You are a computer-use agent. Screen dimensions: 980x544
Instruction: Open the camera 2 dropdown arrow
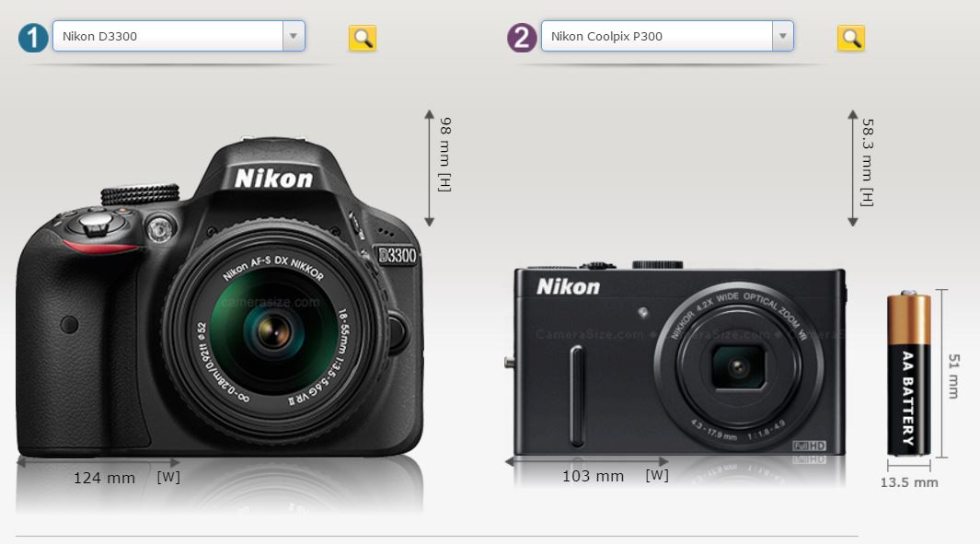tap(782, 36)
